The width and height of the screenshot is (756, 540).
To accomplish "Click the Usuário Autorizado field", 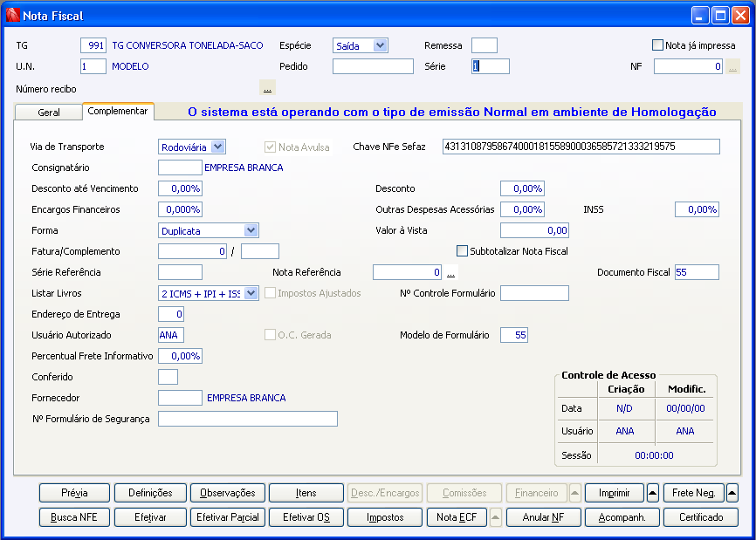I will point(171,335).
